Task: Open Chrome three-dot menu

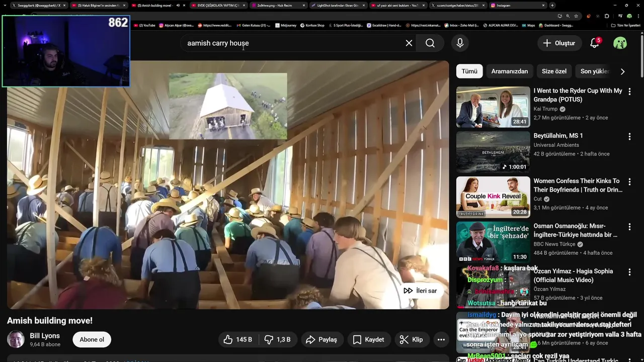Action: [638, 16]
